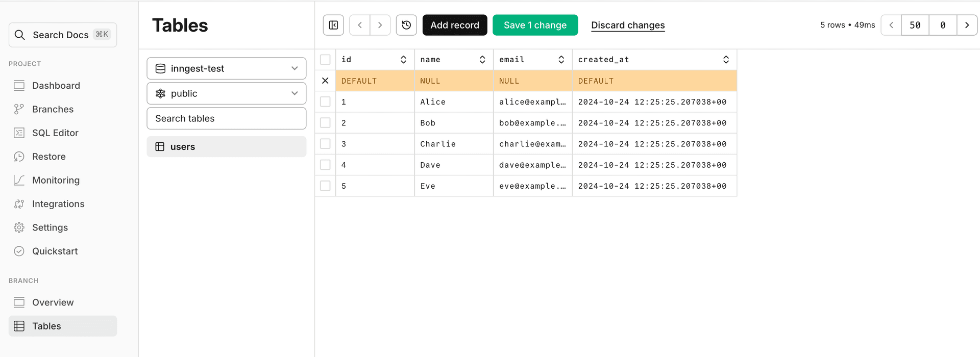The image size is (980, 357).
Task: Go to next navigation arrow in toolbar
Action: (x=380, y=25)
